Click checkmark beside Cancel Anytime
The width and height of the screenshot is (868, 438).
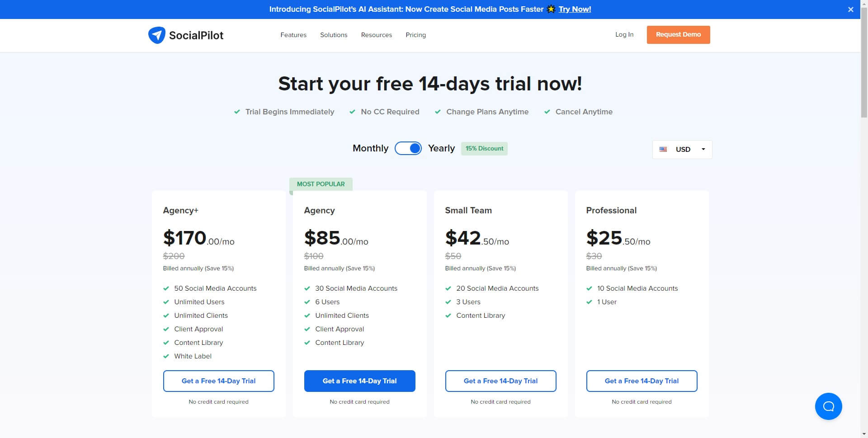[547, 112]
